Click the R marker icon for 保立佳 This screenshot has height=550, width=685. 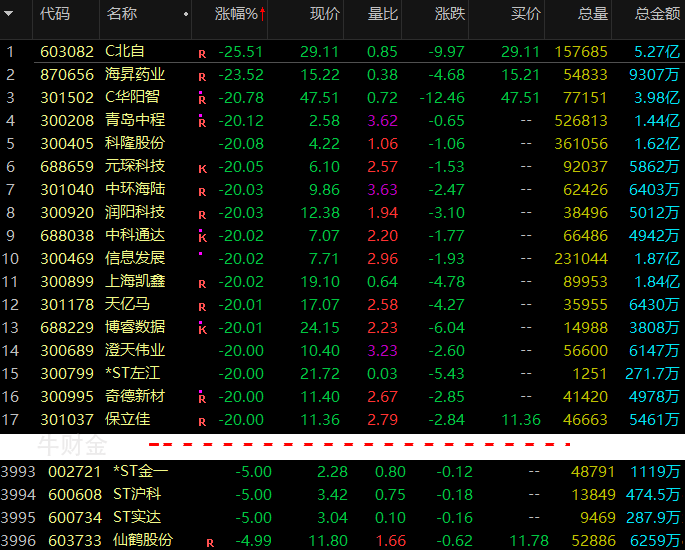[202, 422]
